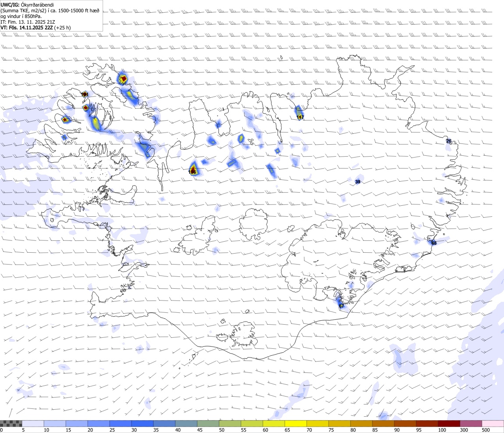The height and width of the screenshot is (433, 504).
Task: Pick the 95–100 dark red legend swatch
Action: pos(427,423)
